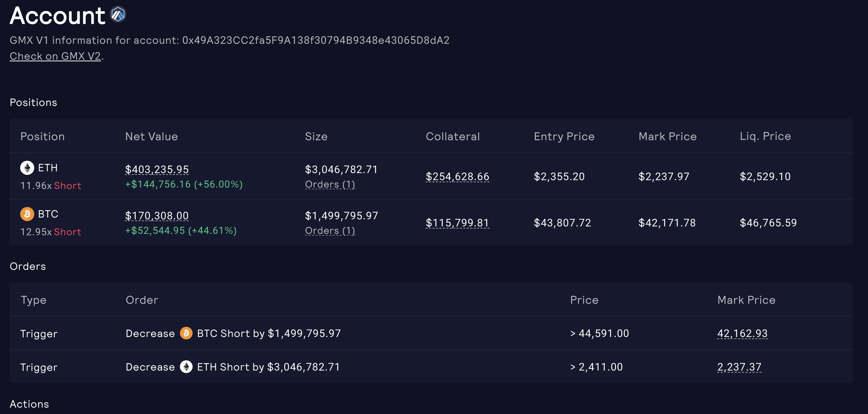Screen dimensions: 868x414
Task: Click the ETH collateral $254,628.66
Action: point(458,177)
